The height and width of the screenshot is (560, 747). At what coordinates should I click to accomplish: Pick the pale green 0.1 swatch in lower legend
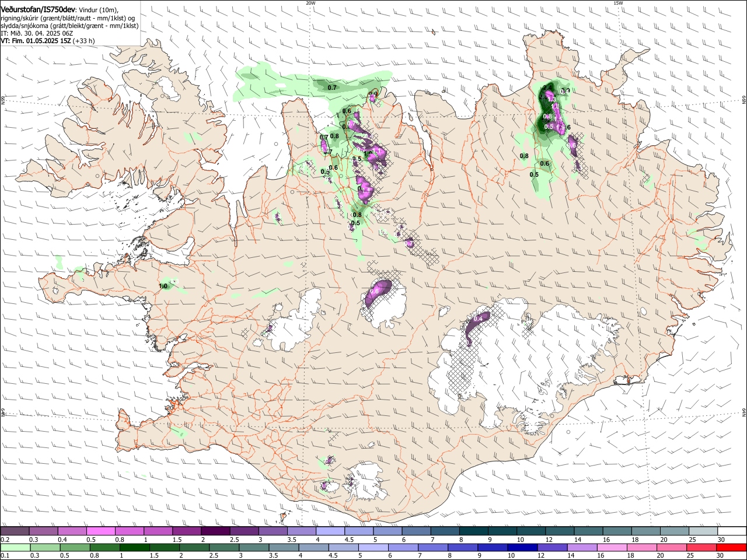click(x=15, y=547)
